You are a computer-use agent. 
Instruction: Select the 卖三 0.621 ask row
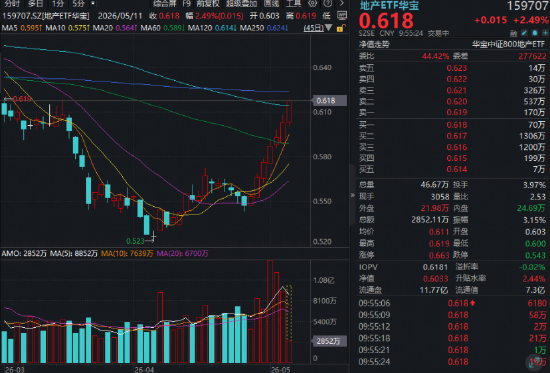pos(452,91)
